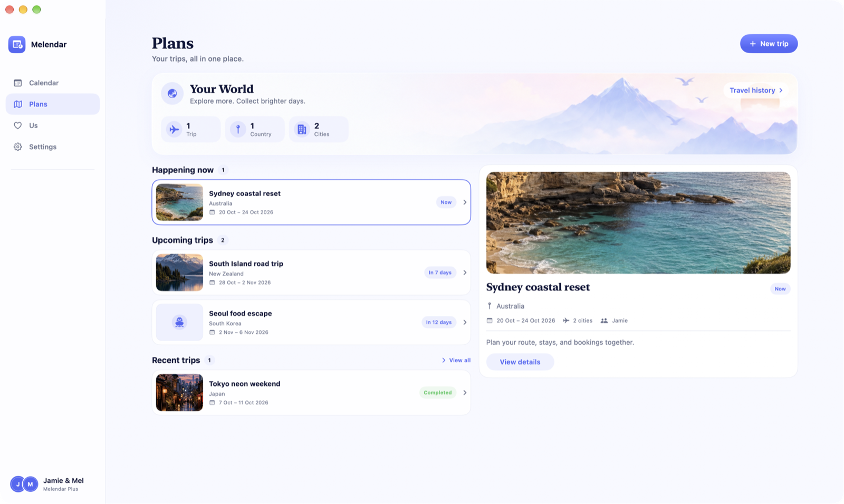Open the Tokyo neon weekend chevron
The width and height of the screenshot is (844, 504).
click(465, 393)
